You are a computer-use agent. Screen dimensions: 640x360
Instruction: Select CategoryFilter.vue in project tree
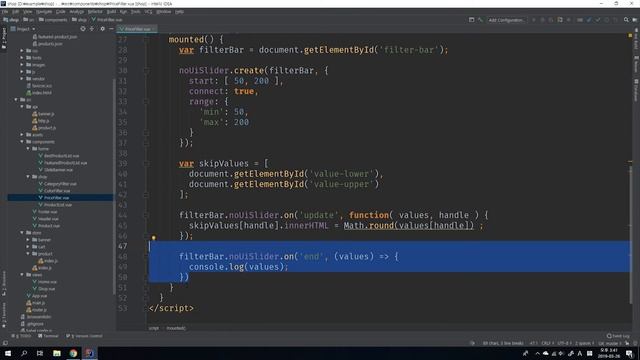click(x=60, y=184)
